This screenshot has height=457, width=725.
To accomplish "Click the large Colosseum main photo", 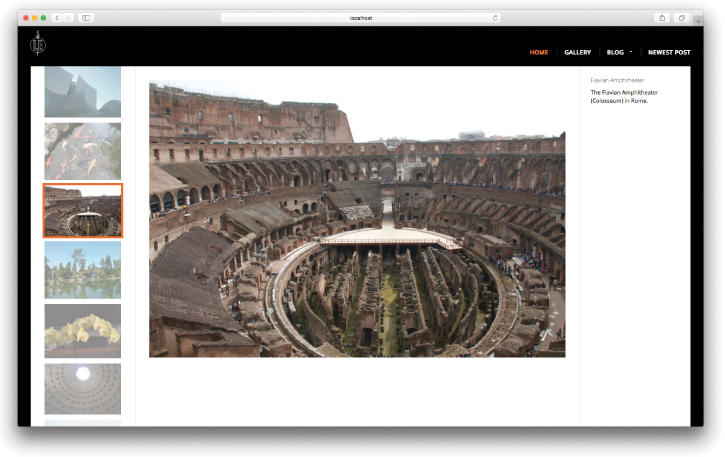I will pyautogui.click(x=357, y=220).
